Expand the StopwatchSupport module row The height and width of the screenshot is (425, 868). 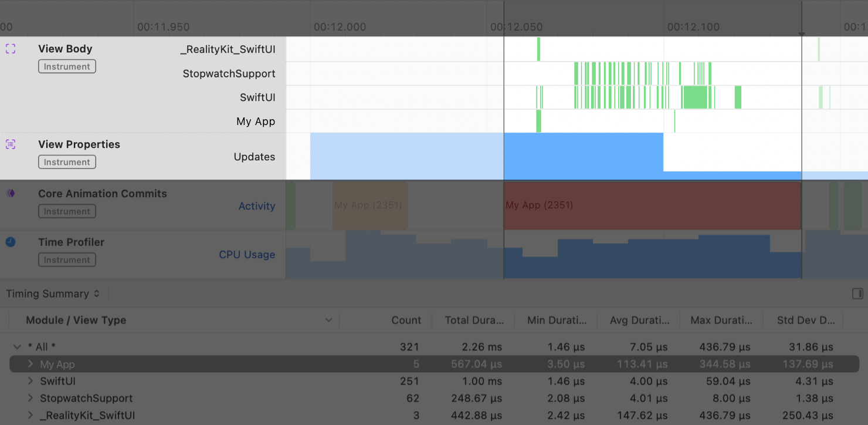pos(29,398)
